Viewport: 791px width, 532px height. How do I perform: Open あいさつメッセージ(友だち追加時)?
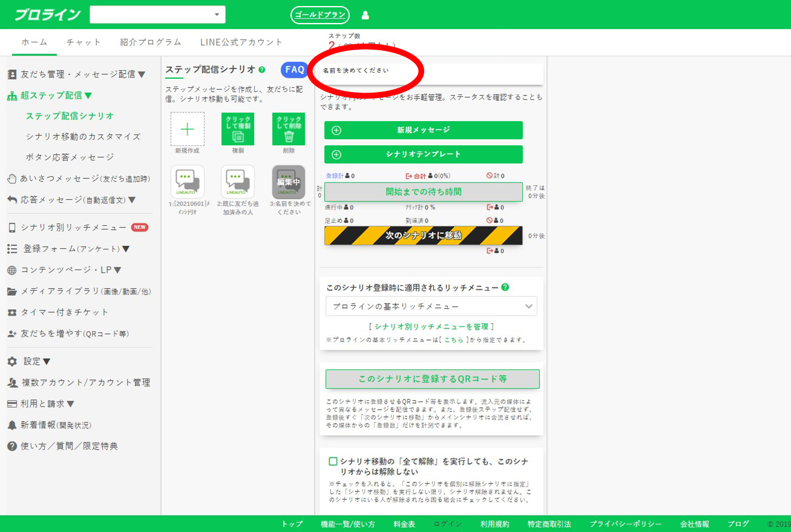coord(79,179)
